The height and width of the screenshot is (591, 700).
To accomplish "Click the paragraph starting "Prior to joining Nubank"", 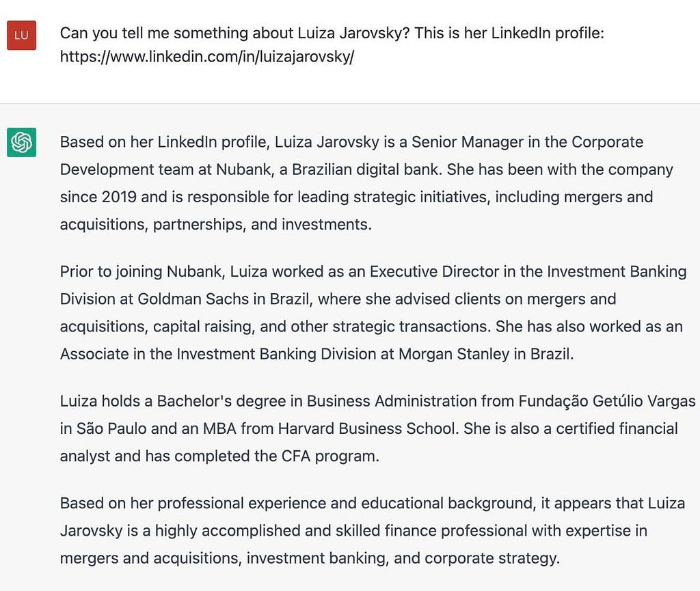I will [373, 312].
